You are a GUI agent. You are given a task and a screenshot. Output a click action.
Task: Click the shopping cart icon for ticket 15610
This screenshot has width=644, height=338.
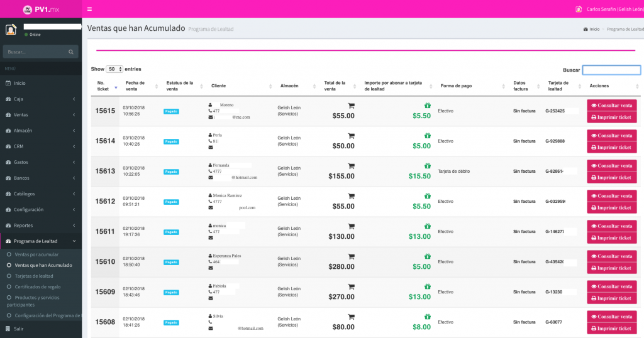pyautogui.click(x=351, y=256)
